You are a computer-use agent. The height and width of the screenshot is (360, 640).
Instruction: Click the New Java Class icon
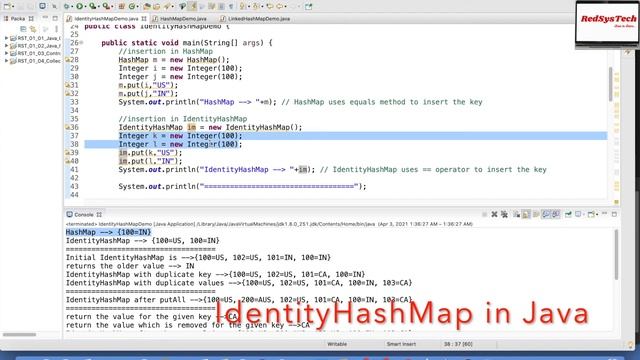pos(132,6)
